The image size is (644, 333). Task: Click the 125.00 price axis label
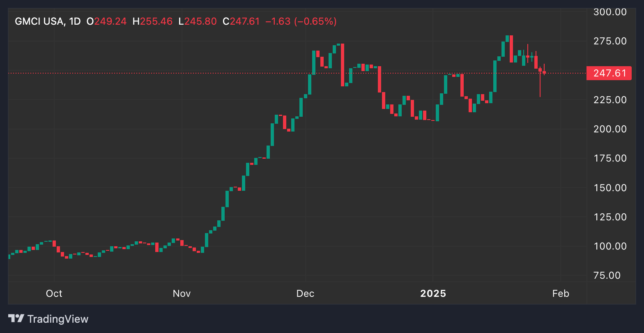(610, 217)
